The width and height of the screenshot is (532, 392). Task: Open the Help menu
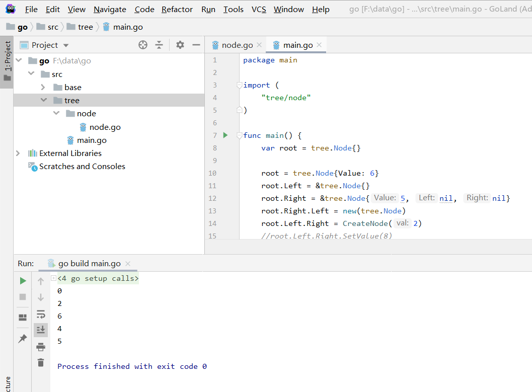tap(321, 10)
